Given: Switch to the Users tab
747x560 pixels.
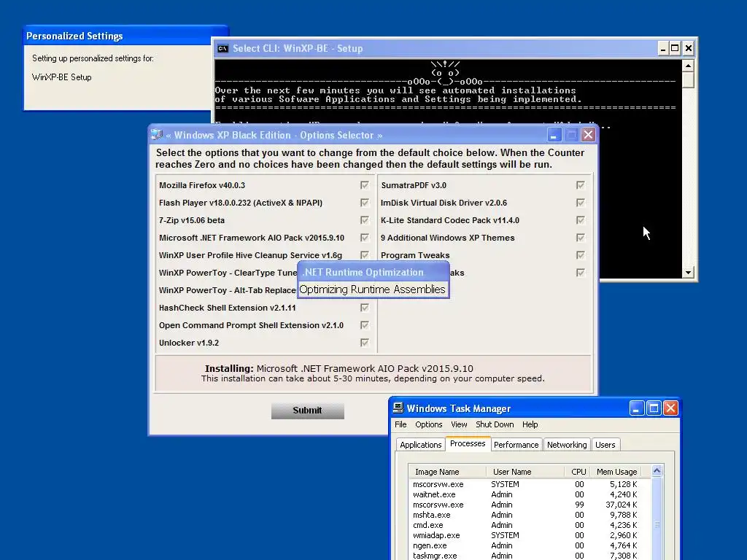Looking at the screenshot, I should [605, 445].
